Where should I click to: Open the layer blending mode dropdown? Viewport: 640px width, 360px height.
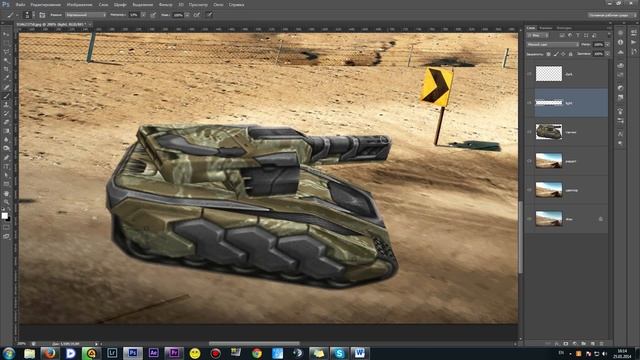(x=553, y=44)
